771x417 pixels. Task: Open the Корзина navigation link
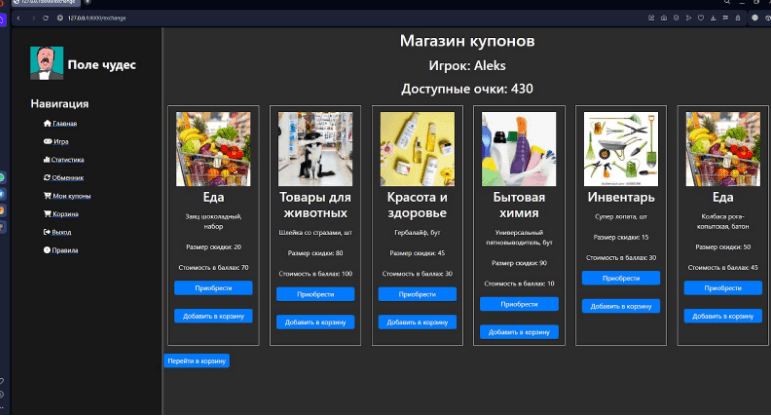(x=65, y=214)
